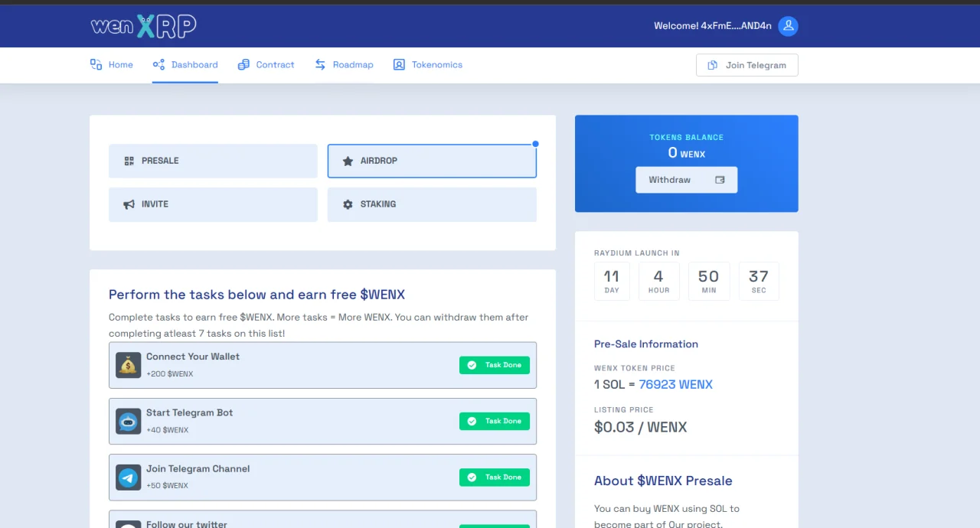Click the Follow our twitter task title
Image resolution: width=980 pixels, height=528 pixels.
click(187, 524)
